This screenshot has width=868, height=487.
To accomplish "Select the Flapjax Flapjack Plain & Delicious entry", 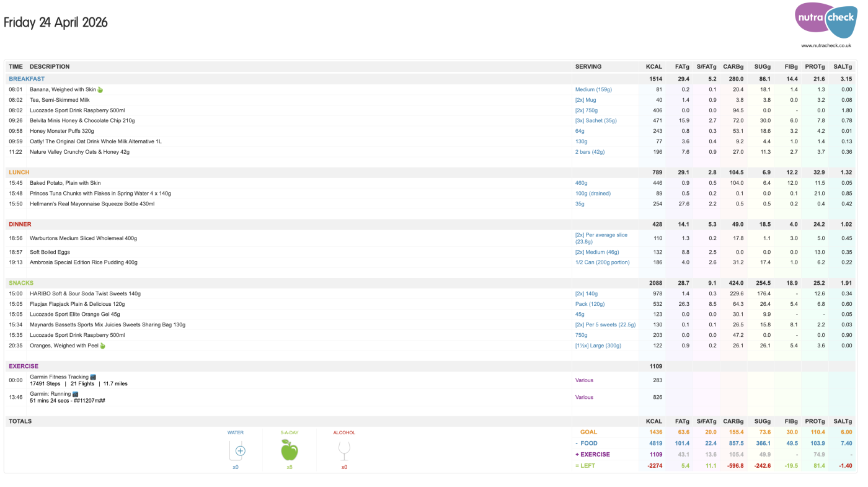I will click(x=77, y=304).
